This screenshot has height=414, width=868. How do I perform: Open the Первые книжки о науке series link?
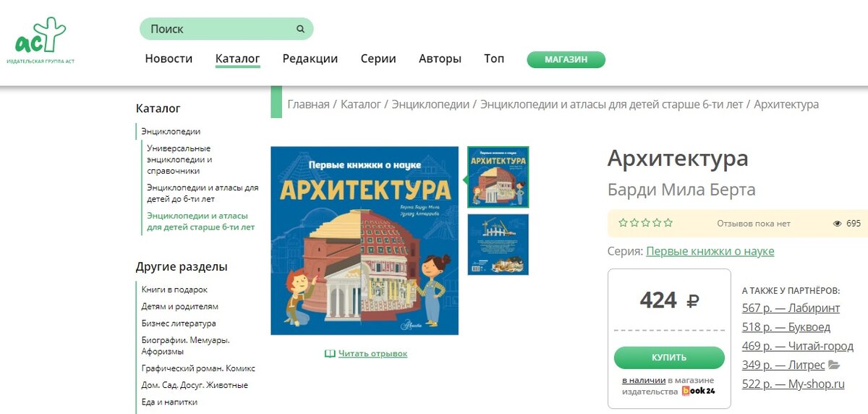coord(710,251)
